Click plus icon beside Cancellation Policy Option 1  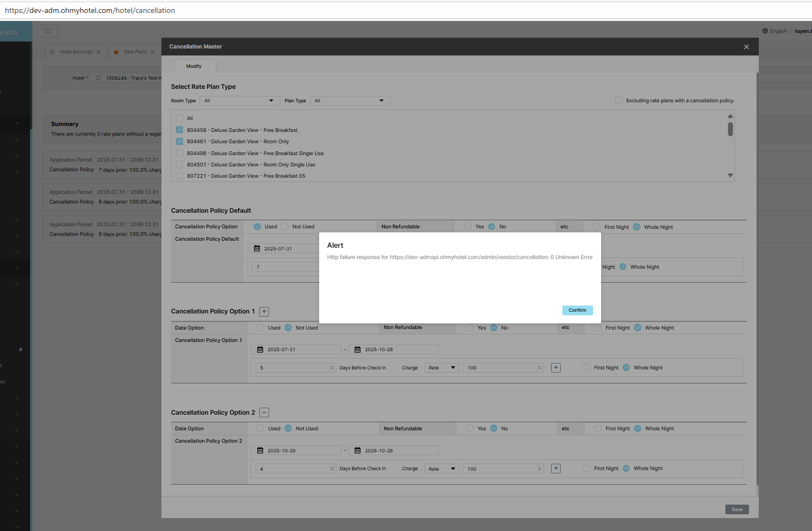click(264, 312)
